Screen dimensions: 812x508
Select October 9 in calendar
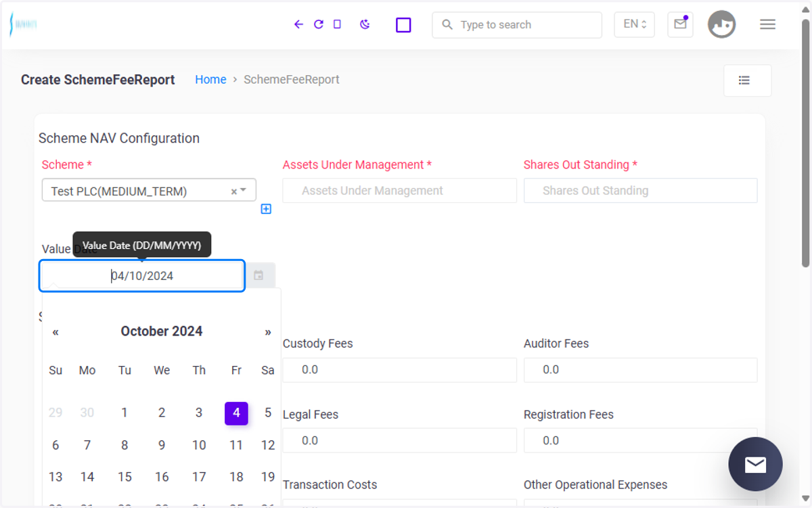(162, 445)
